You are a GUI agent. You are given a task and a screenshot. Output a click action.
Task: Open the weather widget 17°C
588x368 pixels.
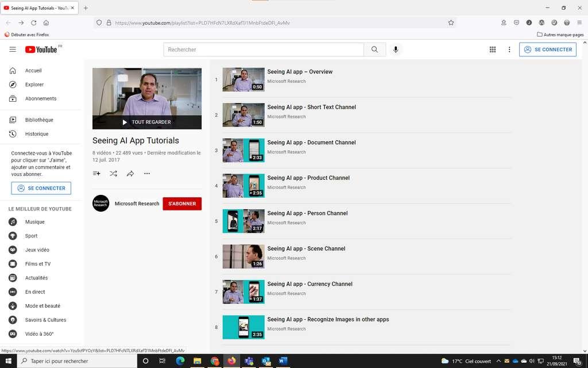pos(466,361)
